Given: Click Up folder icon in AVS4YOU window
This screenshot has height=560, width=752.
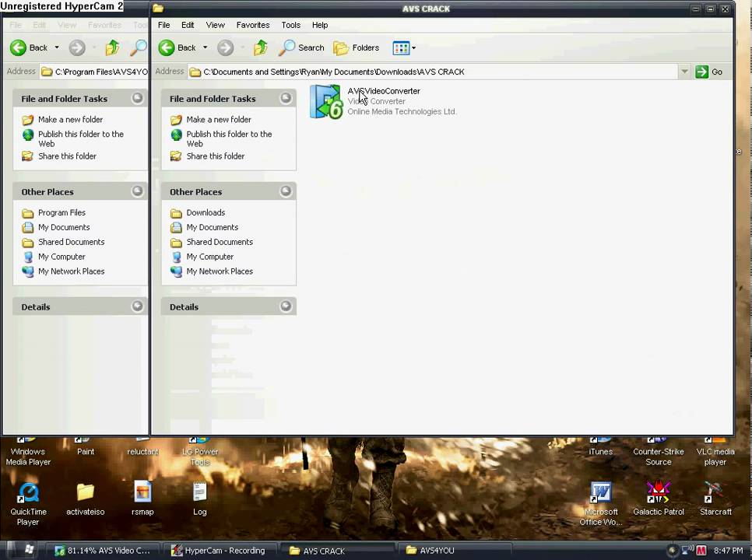Looking at the screenshot, I should pos(112,47).
